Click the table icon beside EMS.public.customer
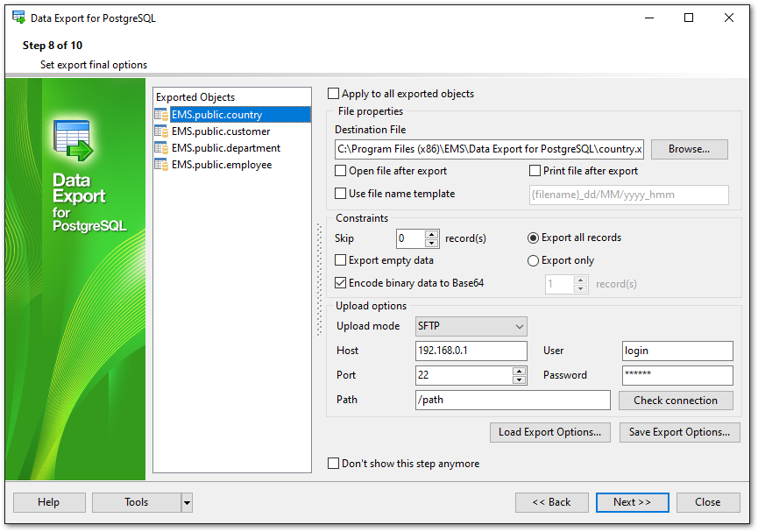Screen dimensions: 758x532 [161, 131]
